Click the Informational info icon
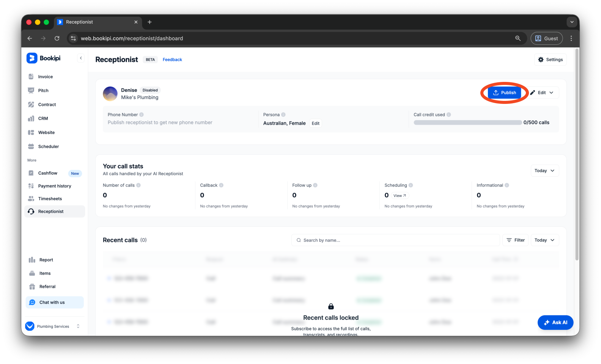The height and width of the screenshot is (364, 601). 507,185
